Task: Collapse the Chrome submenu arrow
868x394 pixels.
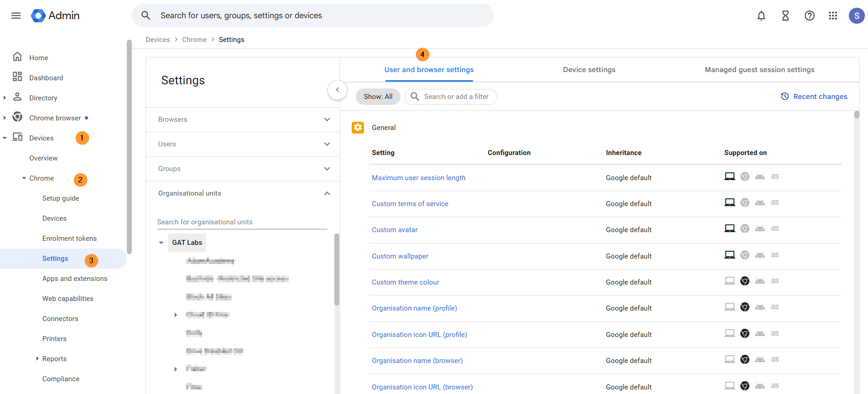Action: coord(24,178)
